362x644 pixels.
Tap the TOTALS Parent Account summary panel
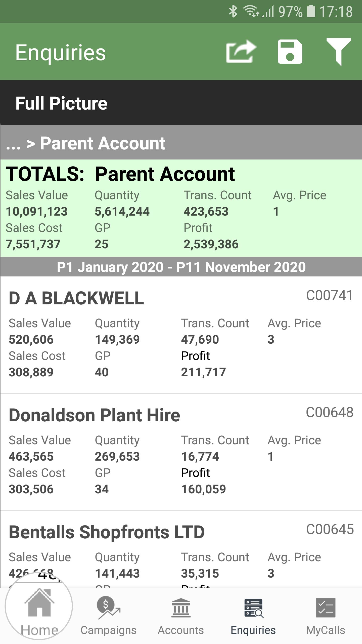point(181,208)
